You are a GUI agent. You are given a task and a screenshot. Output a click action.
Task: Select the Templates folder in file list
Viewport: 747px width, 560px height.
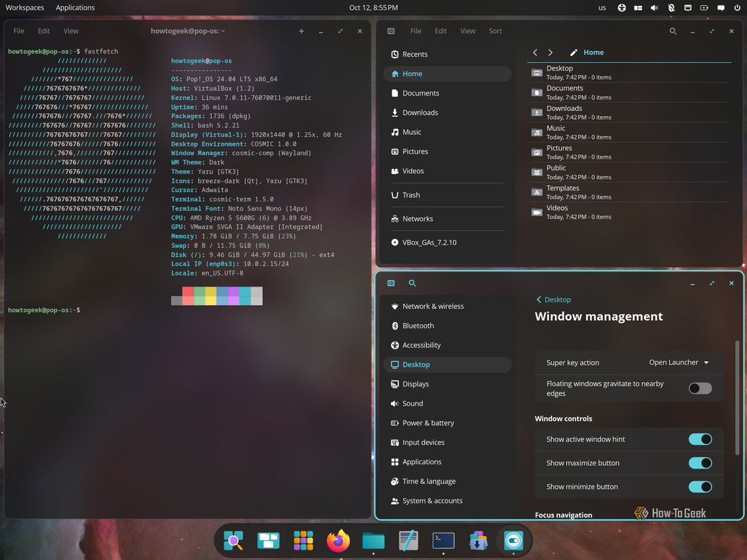[629, 192]
